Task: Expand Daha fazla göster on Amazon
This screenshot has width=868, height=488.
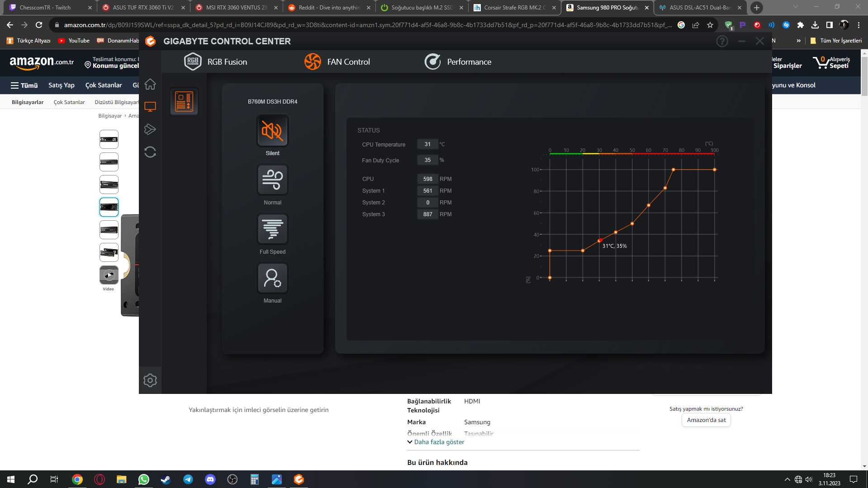Action: [x=436, y=442]
